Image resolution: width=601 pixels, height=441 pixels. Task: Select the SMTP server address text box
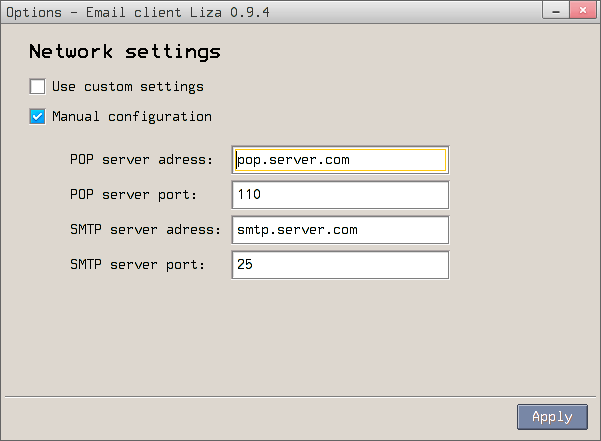pyautogui.click(x=340, y=230)
